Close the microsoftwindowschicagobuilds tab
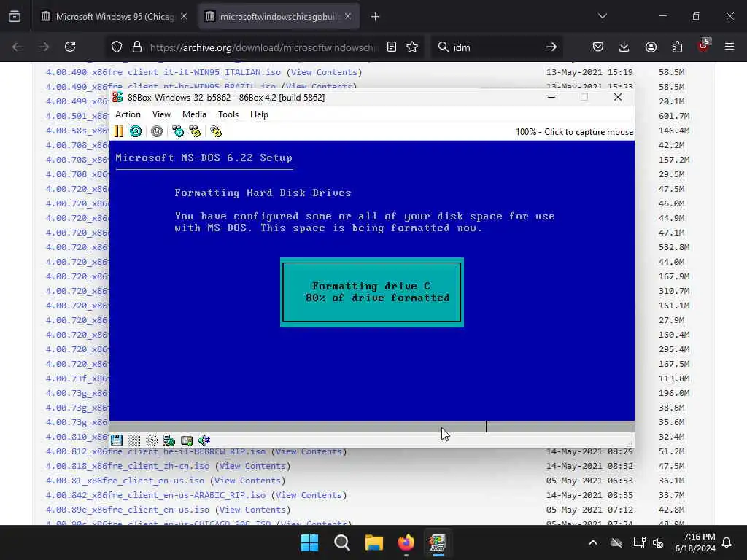747x560 pixels. point(348,17)
